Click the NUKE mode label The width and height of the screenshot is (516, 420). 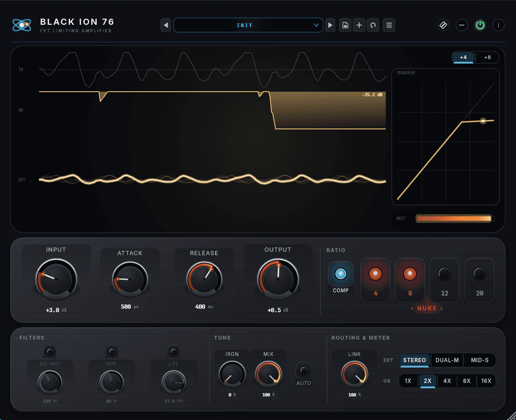click(x=427, y=308)
